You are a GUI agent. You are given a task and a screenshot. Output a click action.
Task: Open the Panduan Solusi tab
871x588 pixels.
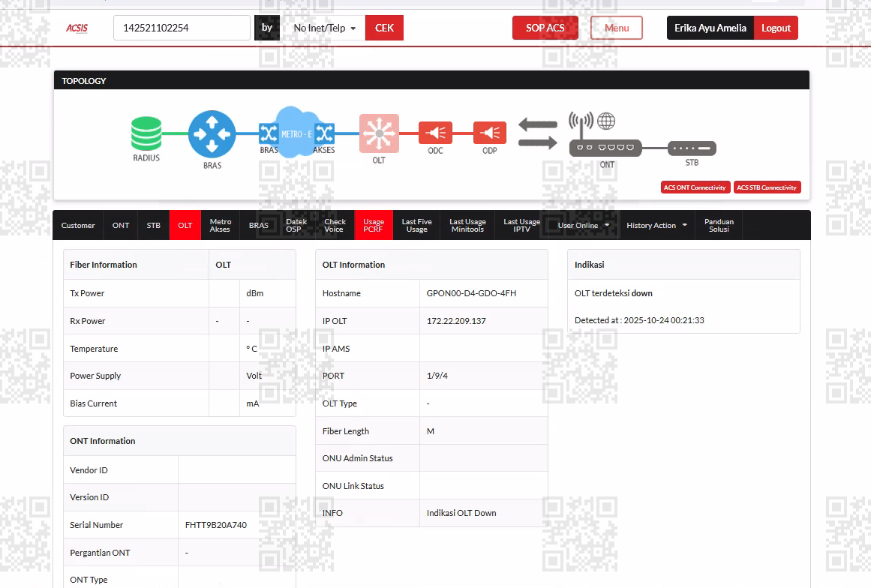[719, 226]
